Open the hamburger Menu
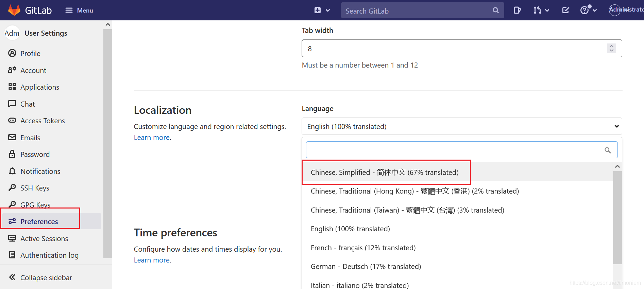644x289 pixels. click(79, 11)
